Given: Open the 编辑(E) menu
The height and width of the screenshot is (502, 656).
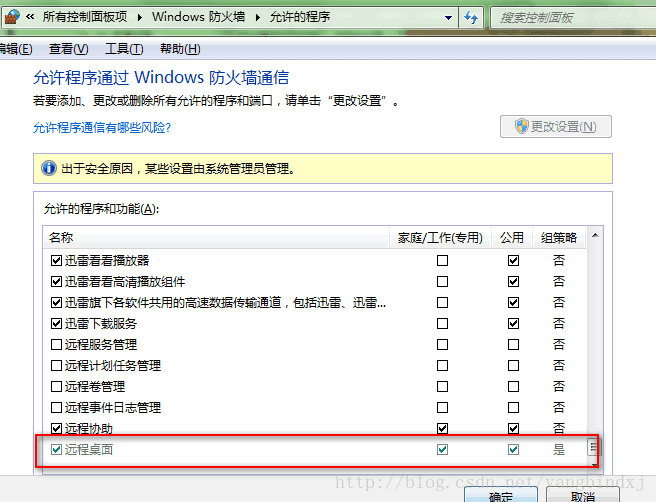Looking at the screenshot, I should [x=16, y=49].
